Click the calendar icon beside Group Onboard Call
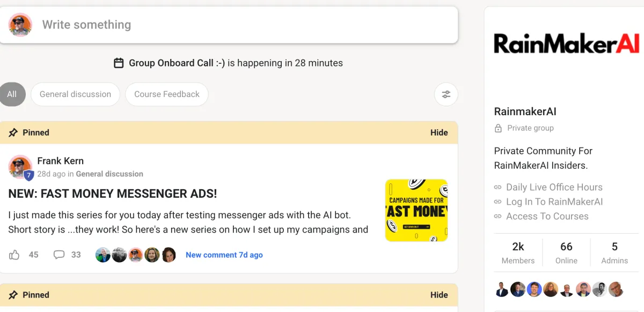The image size is (644, 312). pos(119,63)
